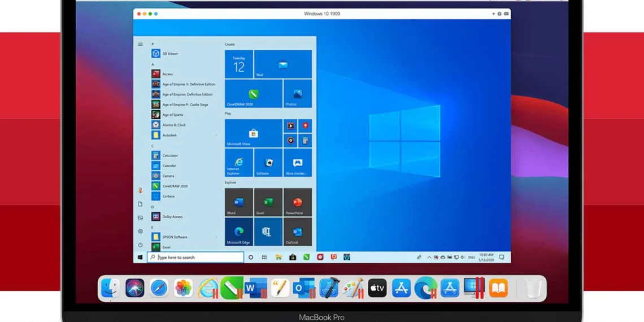Open the Calculator small tile
The height and width of the screenshot is (322, 644).
[x=305, y=141]
